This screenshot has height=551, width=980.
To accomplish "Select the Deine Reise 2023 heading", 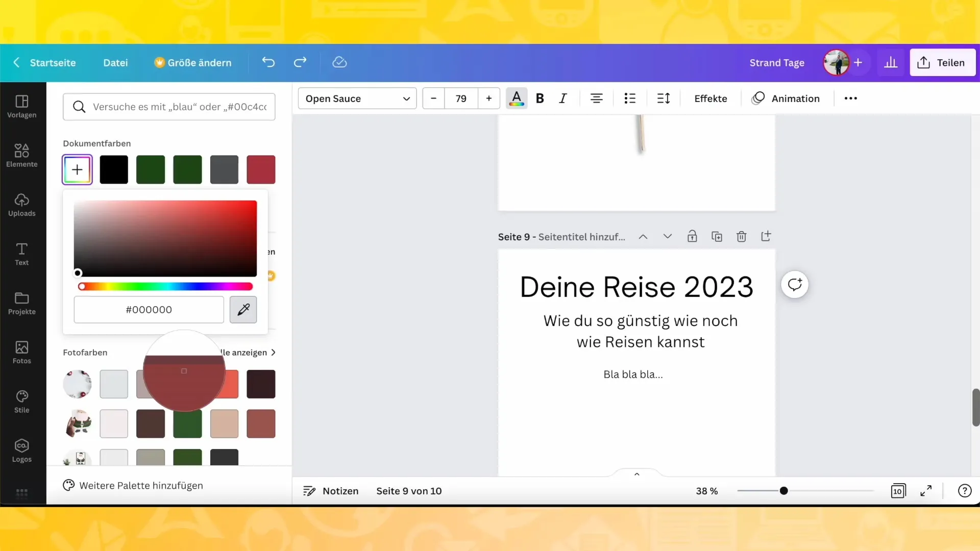I will [x=636, y=287].
